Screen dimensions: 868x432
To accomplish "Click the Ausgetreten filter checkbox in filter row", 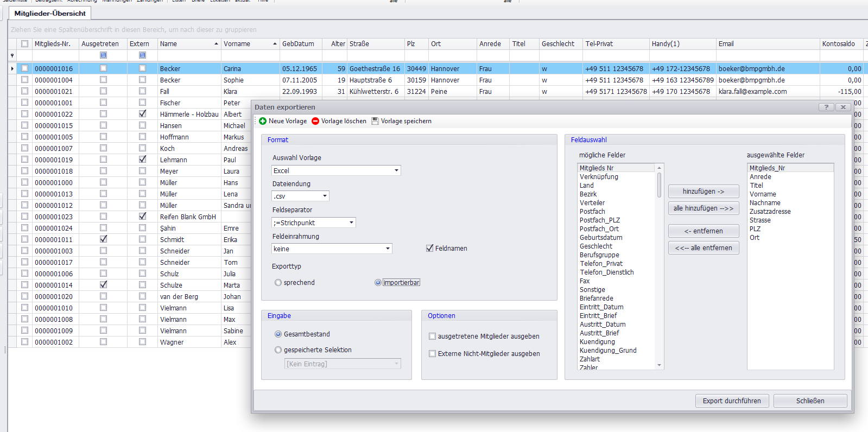I will click(103, 55).
